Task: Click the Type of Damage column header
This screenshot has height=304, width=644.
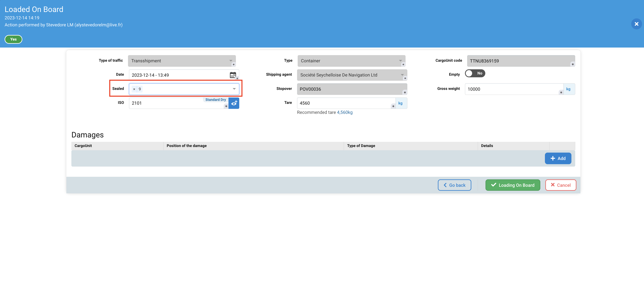Action: [x=361, y=146]
